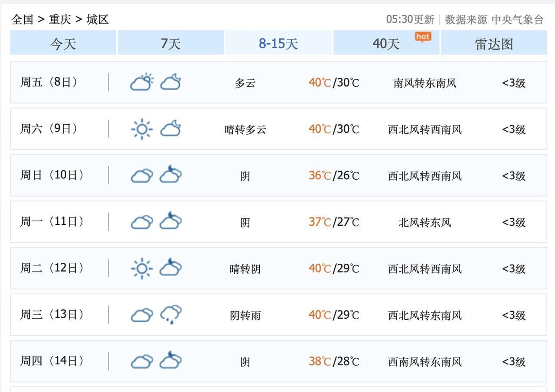Select the 周三（13日）forecast row date
Viewport: 555px width, 392px height.
tap(51, 314)
